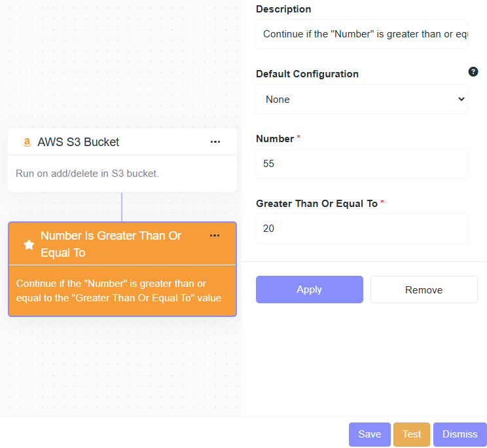Click the star icon on the orange node
This screenshot has height=448, width=487.
click(x=29, y=244)
